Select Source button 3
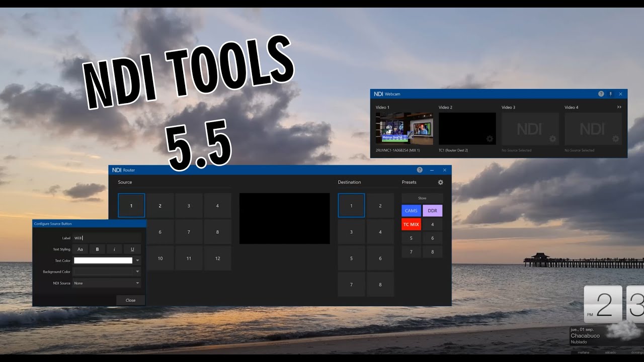The image size is (644, 362). [189, 206]
